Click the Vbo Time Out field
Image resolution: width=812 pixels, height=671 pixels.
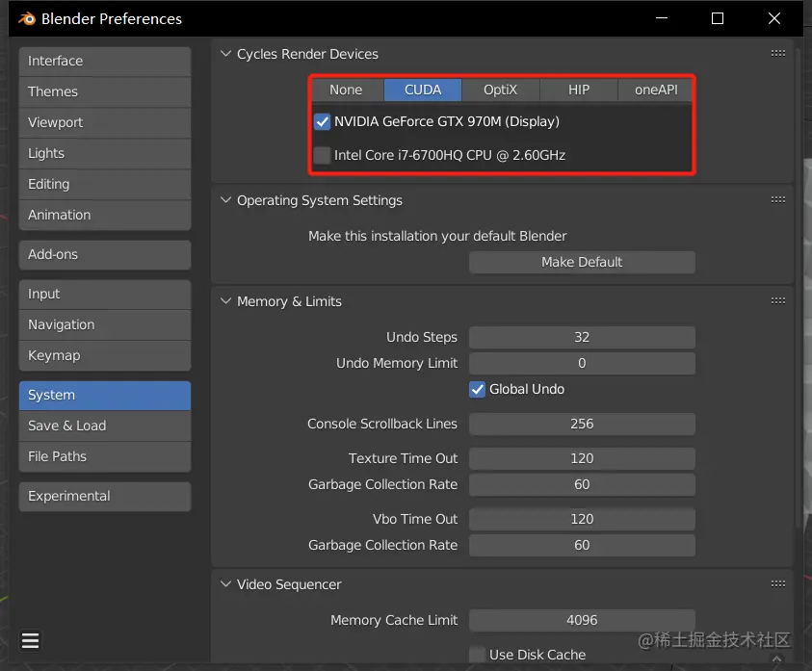(x=582, y=519)
